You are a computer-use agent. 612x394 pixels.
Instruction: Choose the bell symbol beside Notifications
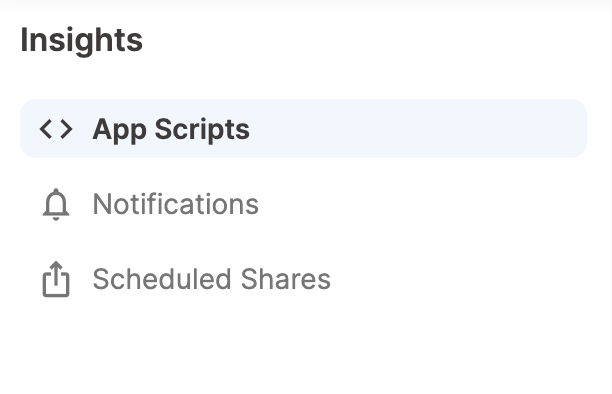[56, 204]
